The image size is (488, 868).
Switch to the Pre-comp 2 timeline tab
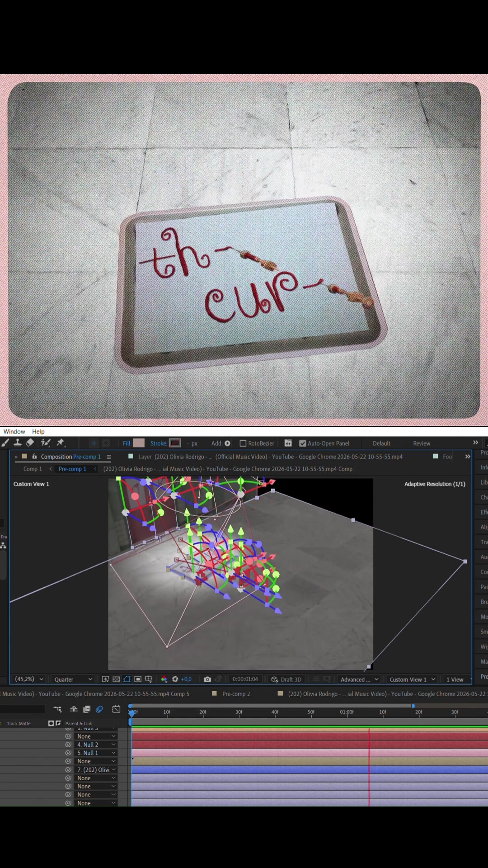236,693
